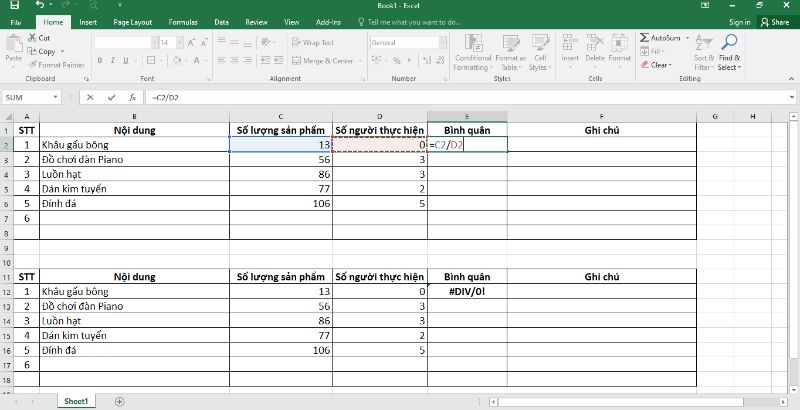The image size is (800, 410).
Task: Select the Cut scissors tool
Action: click(x=33, y=38)
